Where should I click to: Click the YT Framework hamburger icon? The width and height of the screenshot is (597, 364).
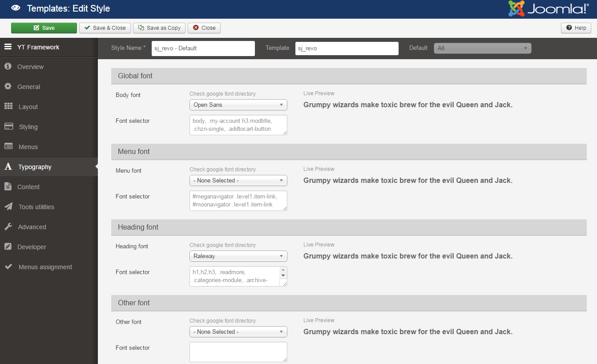click(8, 47)
